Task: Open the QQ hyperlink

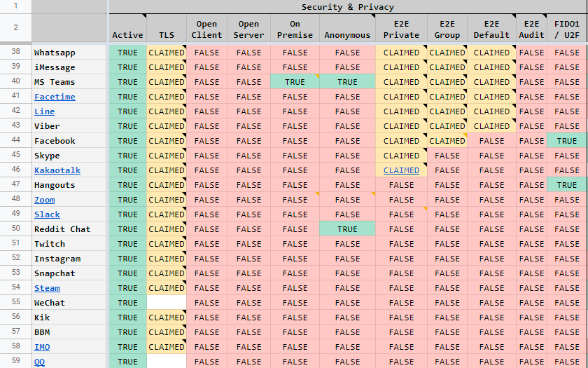Action: click(39, 362)
